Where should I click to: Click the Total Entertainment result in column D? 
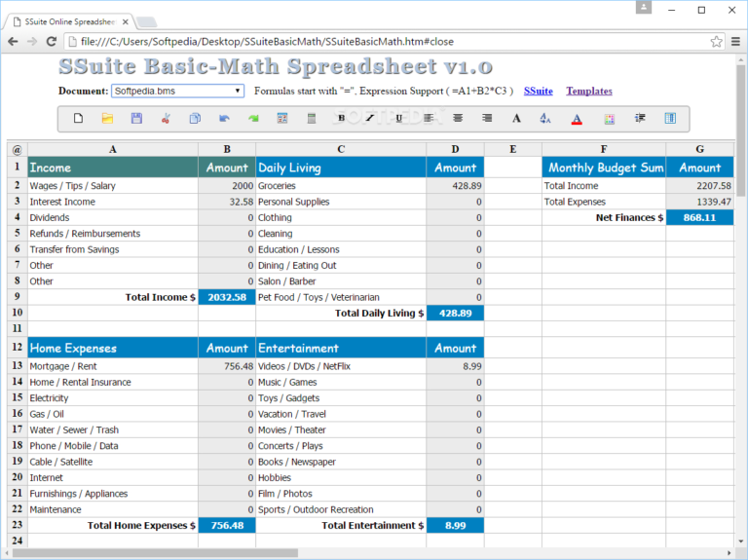(455, 525)
